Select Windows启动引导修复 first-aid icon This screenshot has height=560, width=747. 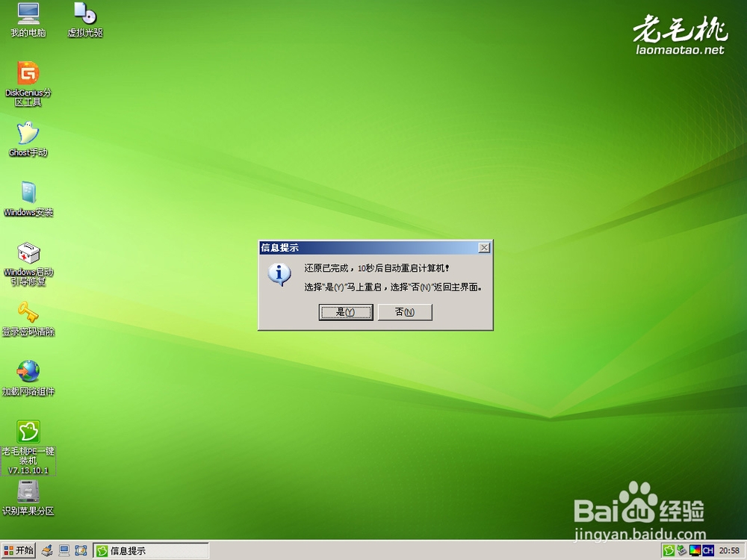[x=28, y=264]
